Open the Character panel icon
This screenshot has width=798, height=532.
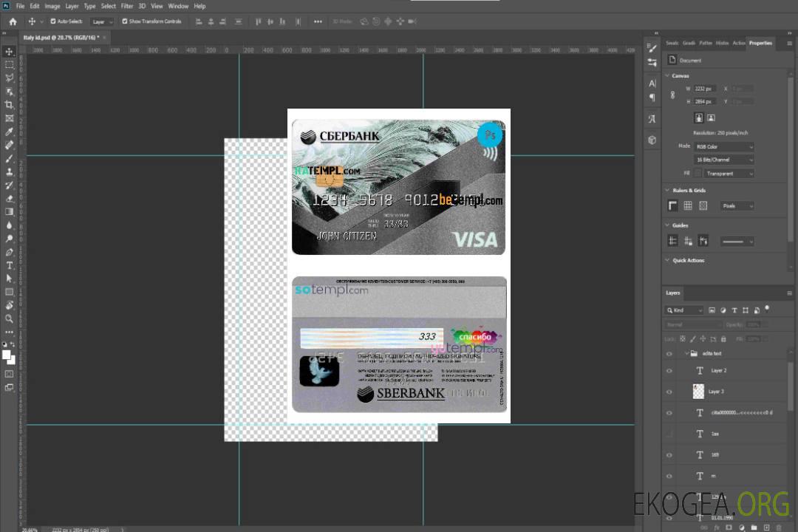coord(652,83)
